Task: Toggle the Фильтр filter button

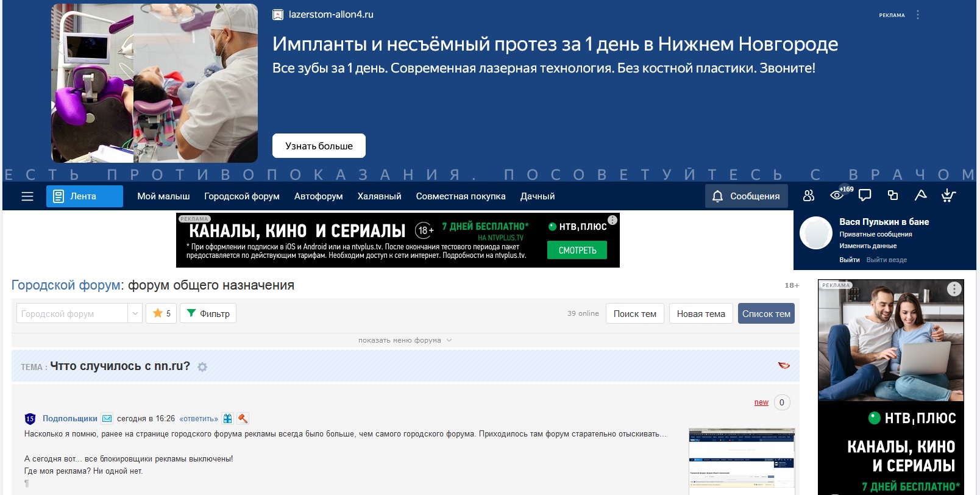Action: click(x=208, y=313)
